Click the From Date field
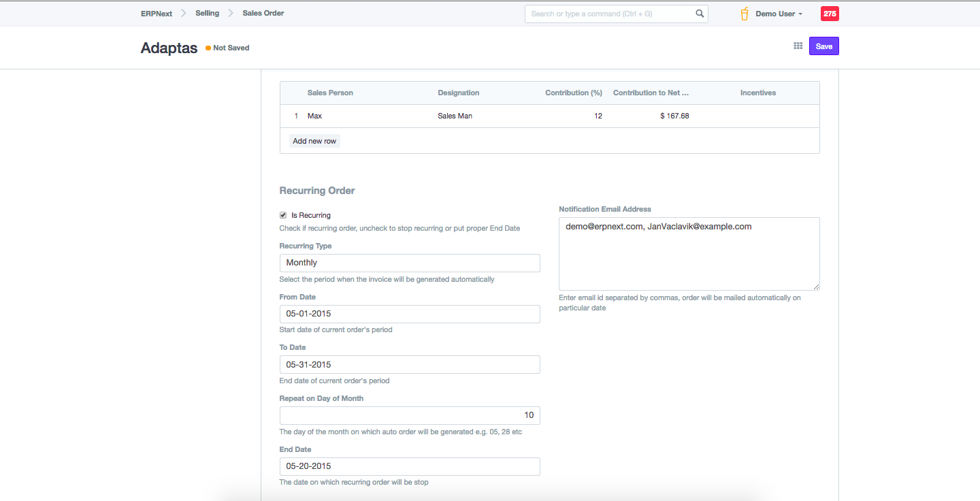The height and width of the screenshot is (501, 980). [410, 314]
